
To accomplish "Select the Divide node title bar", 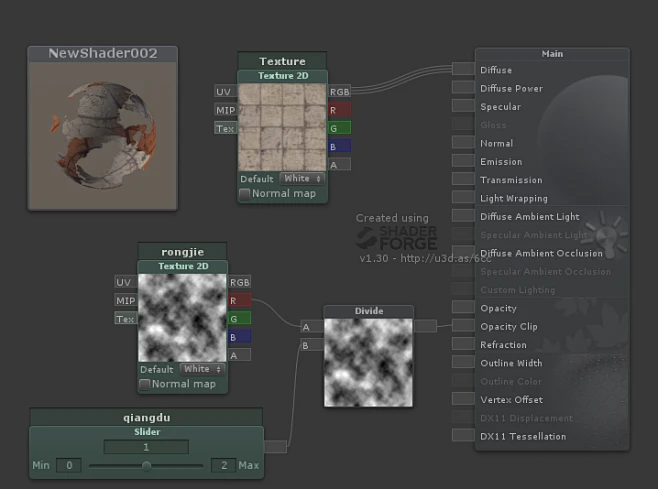I will 368,311.
